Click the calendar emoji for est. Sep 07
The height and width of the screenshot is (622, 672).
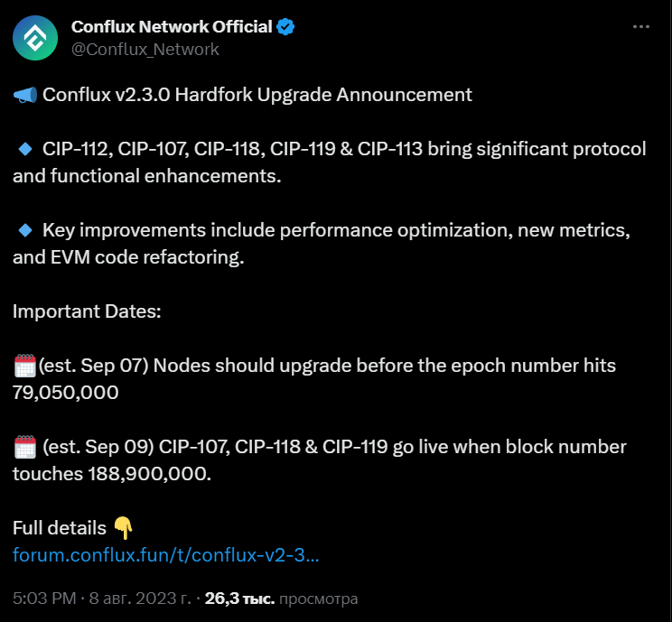(x=24, y=366)
